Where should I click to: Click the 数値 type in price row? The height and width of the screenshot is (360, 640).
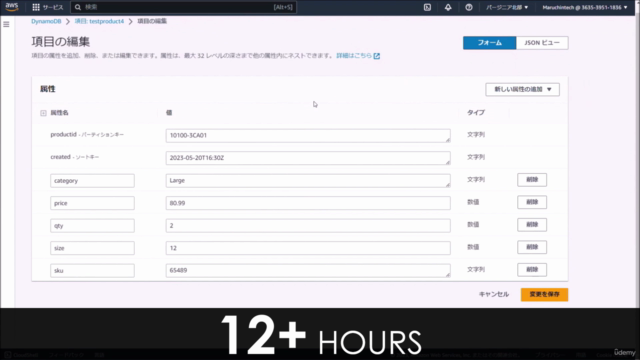tap(473, 202)
